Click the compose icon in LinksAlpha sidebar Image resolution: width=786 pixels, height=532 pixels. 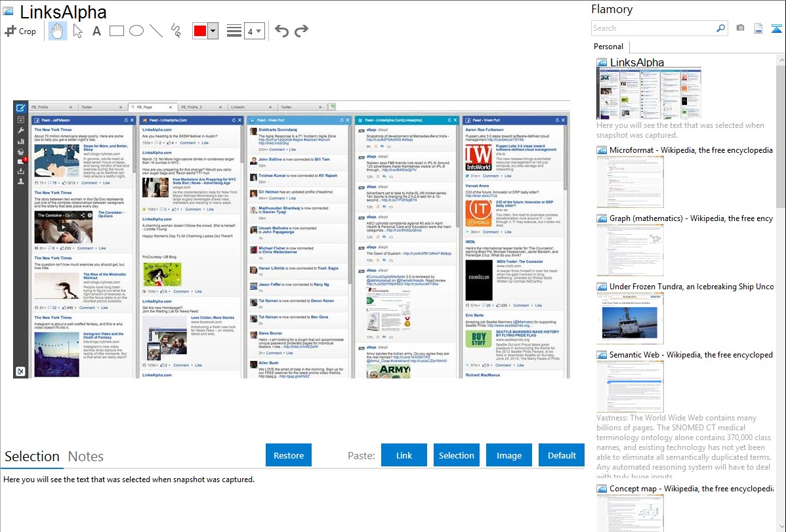(x=20, y=108)
